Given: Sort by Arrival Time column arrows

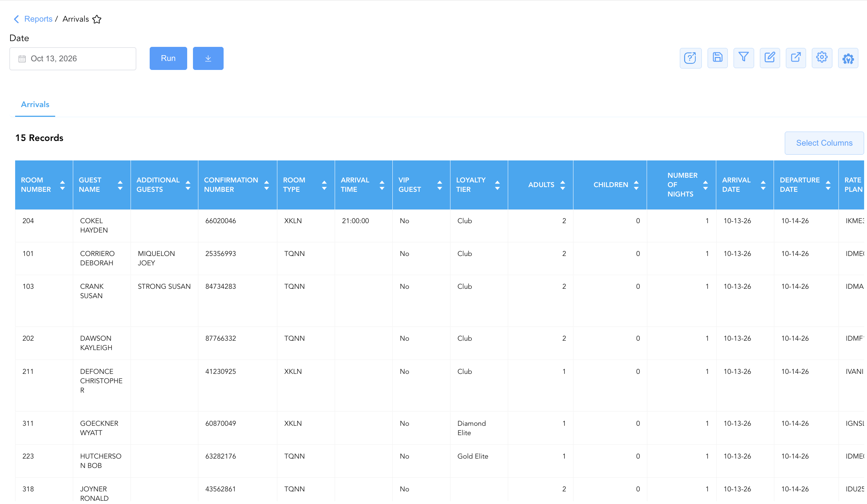Looking at the screenshot, I should 382,185.
